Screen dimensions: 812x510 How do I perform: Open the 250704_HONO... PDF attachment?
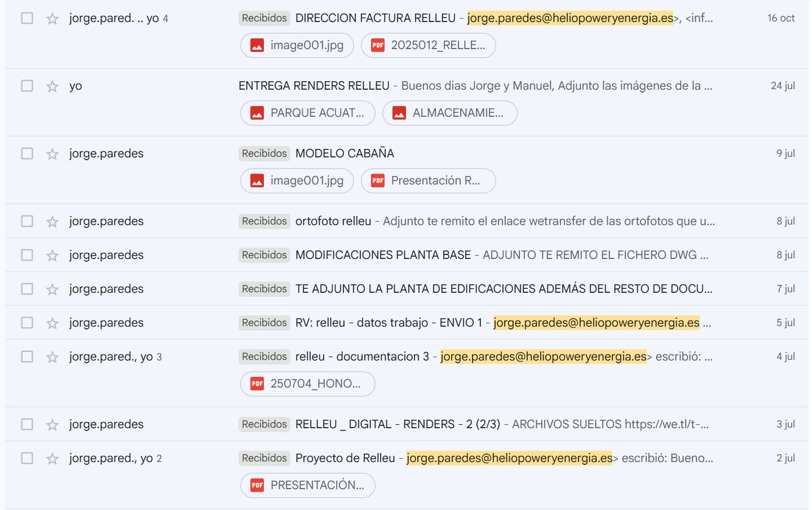pos(308,384)
